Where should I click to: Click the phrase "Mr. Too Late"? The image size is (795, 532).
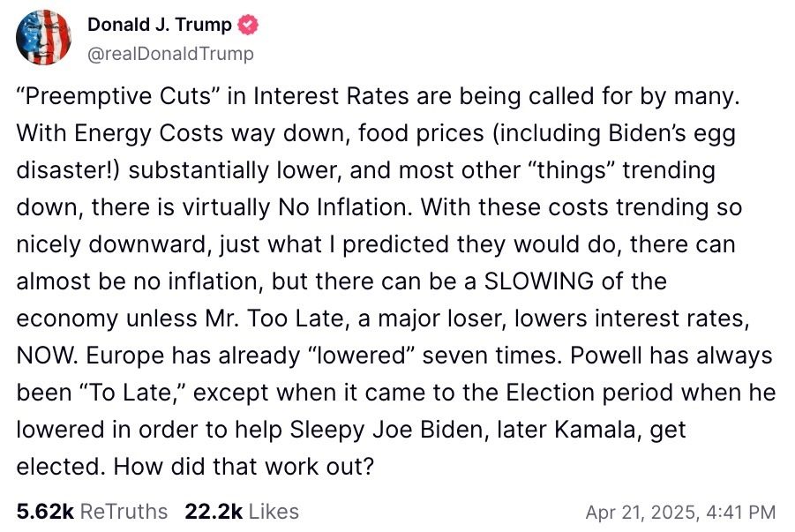(x=277, y=318)
